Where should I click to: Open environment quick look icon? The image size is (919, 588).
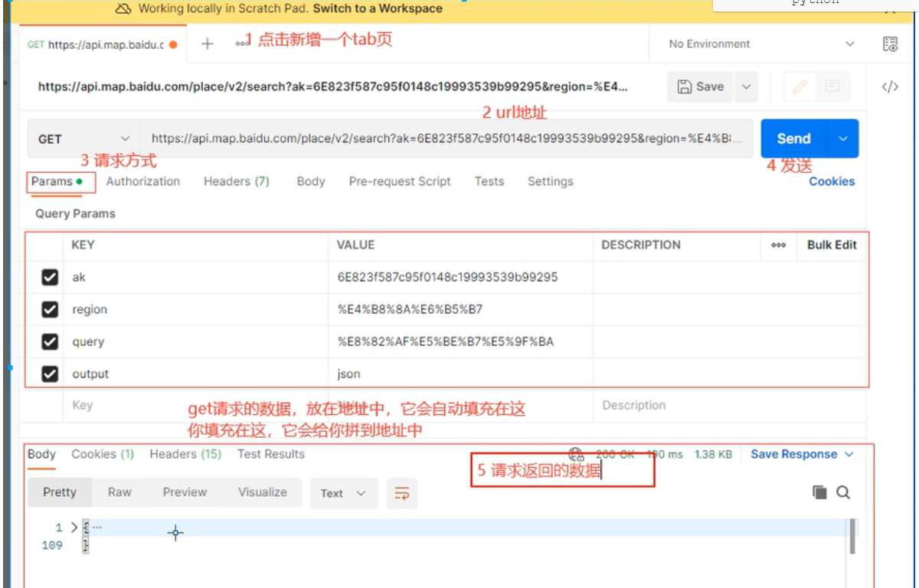point(890,44)
